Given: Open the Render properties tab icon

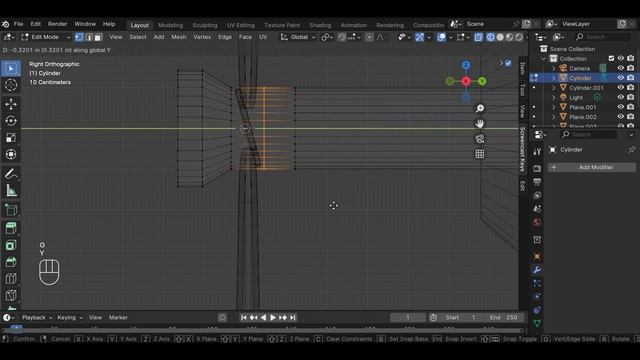Looking at the screenshot, I should tap(537, 168).
